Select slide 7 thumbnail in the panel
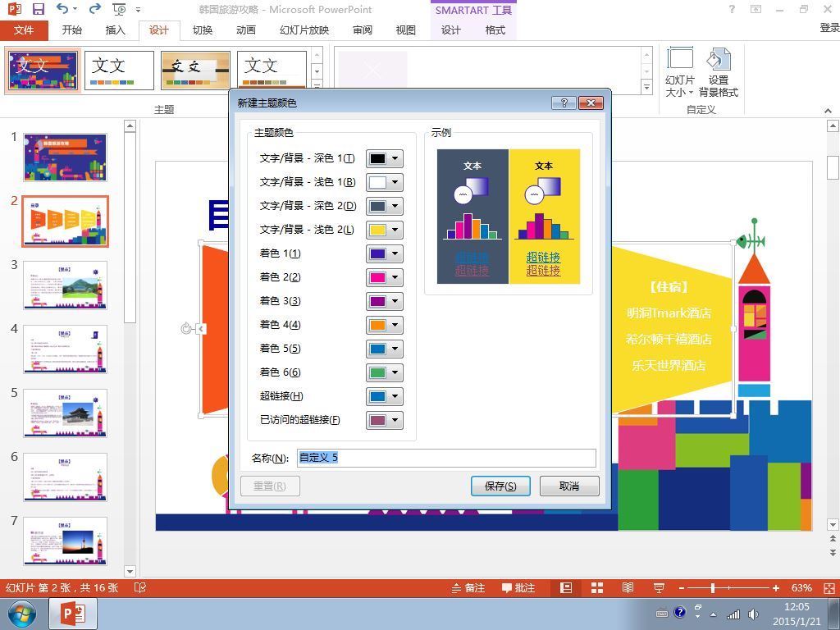Image resolution: width=840 pixels, height=630 pixels. [65, 541]
